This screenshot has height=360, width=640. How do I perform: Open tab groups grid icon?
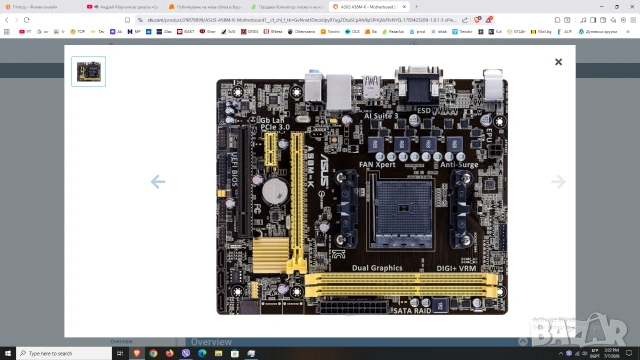tap(7, 31)
